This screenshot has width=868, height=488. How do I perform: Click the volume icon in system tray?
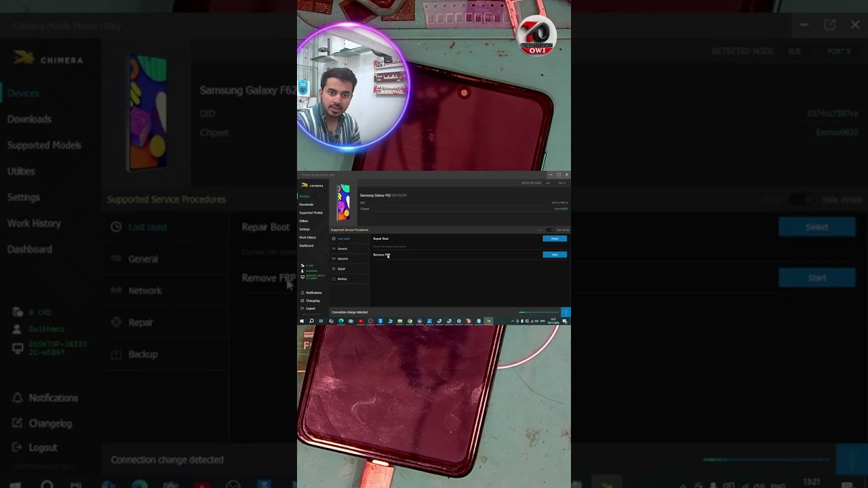coord(536,321)
